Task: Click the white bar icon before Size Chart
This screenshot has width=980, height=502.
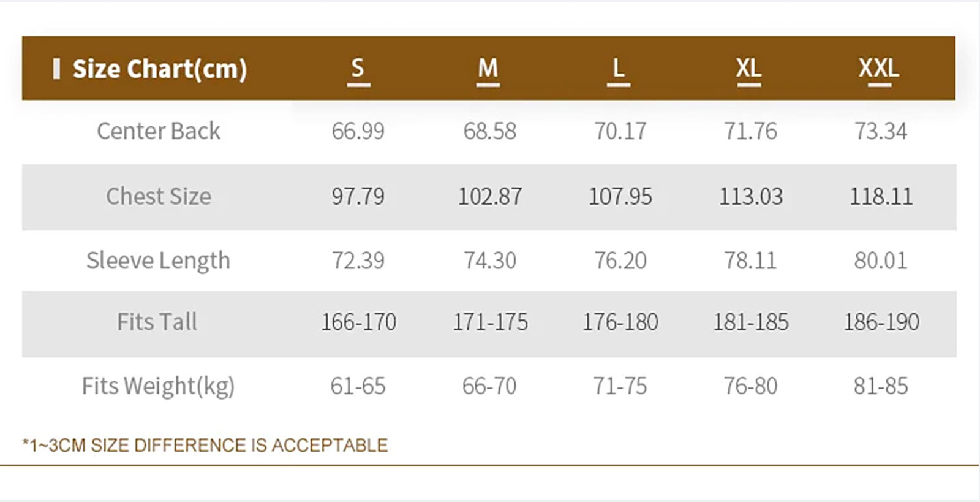Action: tap(56, 69)
